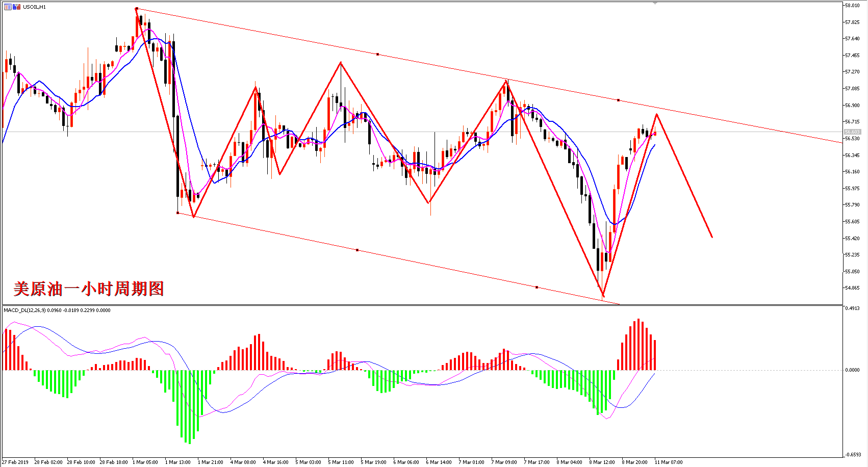Click the 27 Feb 2019 time axis label

15,462
